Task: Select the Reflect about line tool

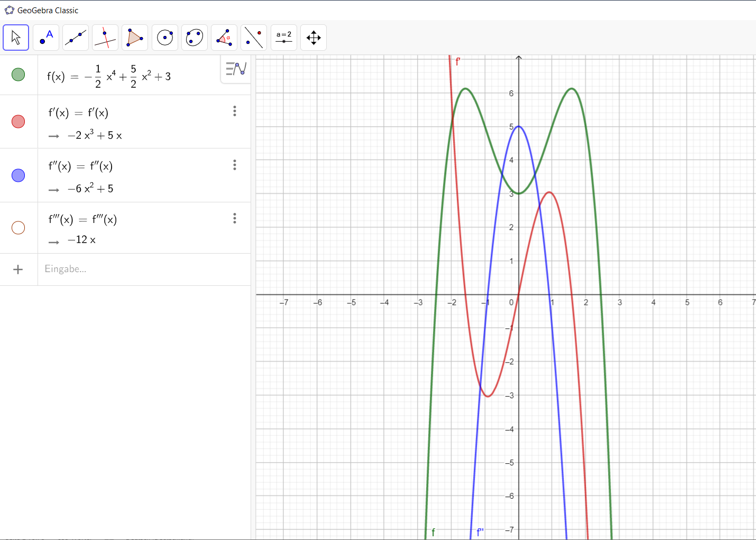Action: (254, 38)
